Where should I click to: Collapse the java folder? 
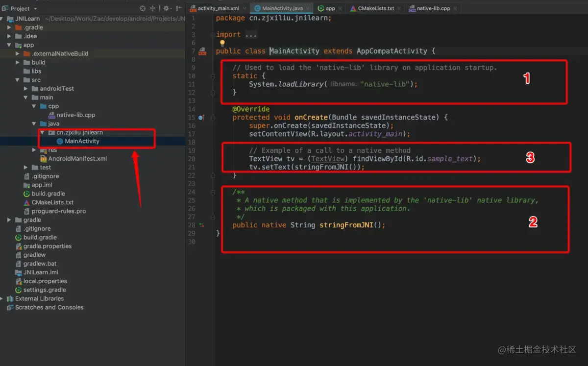34,124
